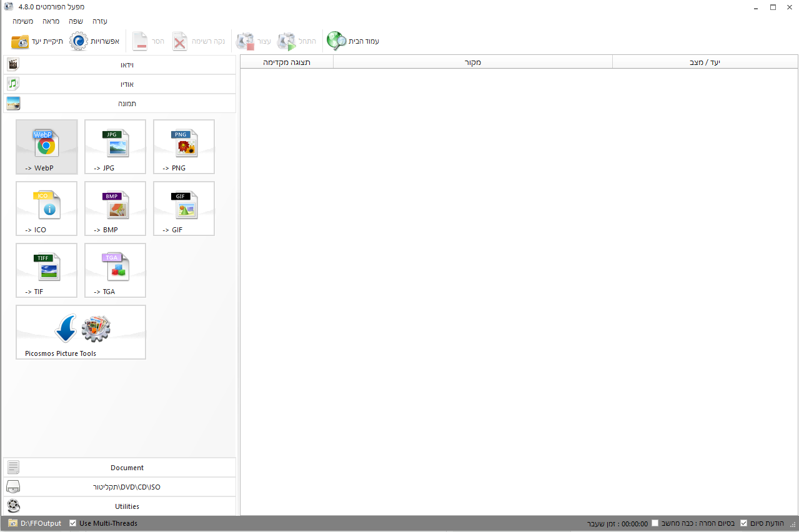Open the home page (עמוד הבית)
Image resolution: width=799 pixels, height=532 pixels.
pyautogui.click(x=353, y=41)
